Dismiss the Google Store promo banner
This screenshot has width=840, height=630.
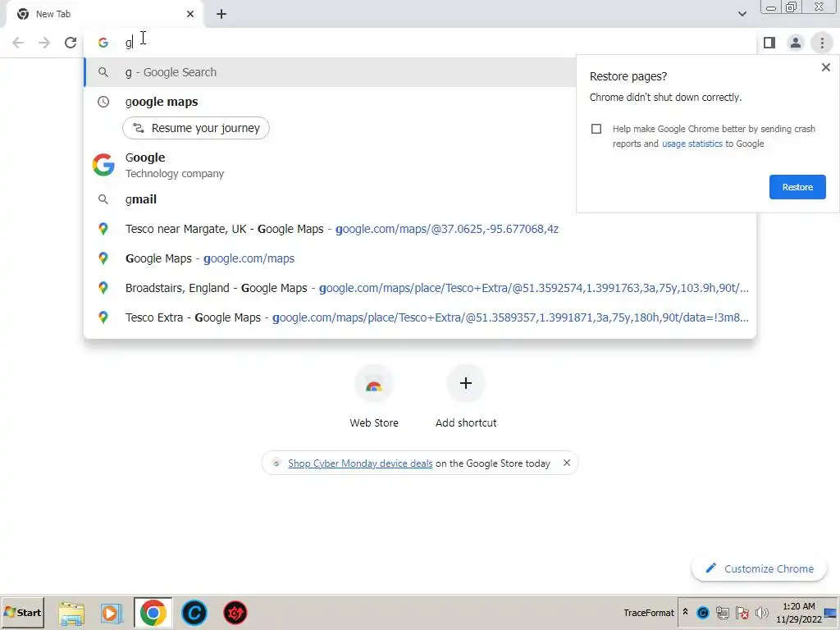tap(566, 463)
